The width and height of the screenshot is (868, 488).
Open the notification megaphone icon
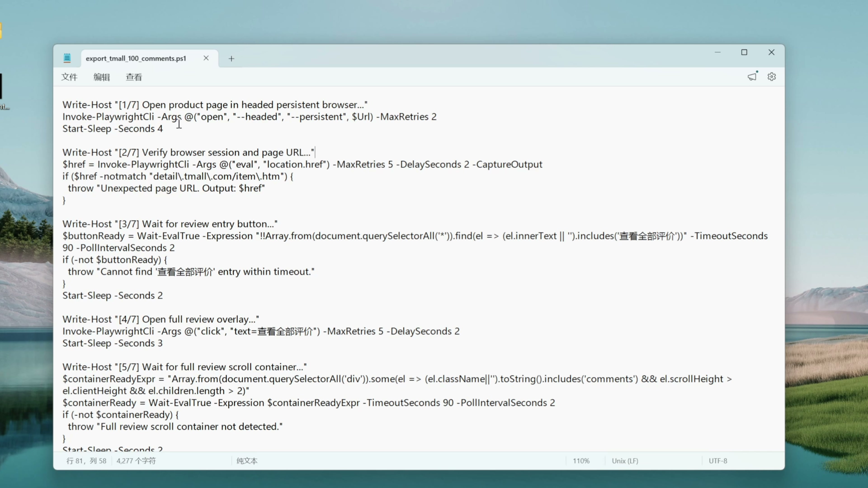coord(752,77)
